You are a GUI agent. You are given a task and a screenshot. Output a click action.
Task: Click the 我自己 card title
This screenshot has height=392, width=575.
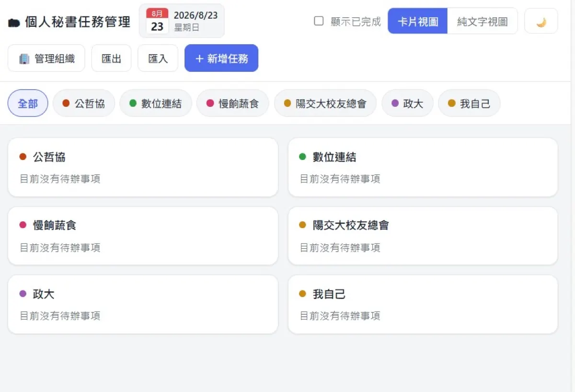tap(329, 294)
